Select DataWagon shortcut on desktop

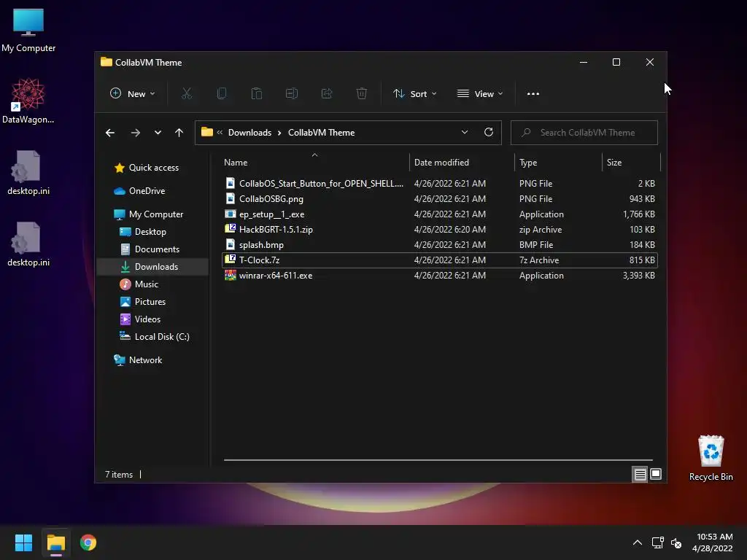[28, 101]
